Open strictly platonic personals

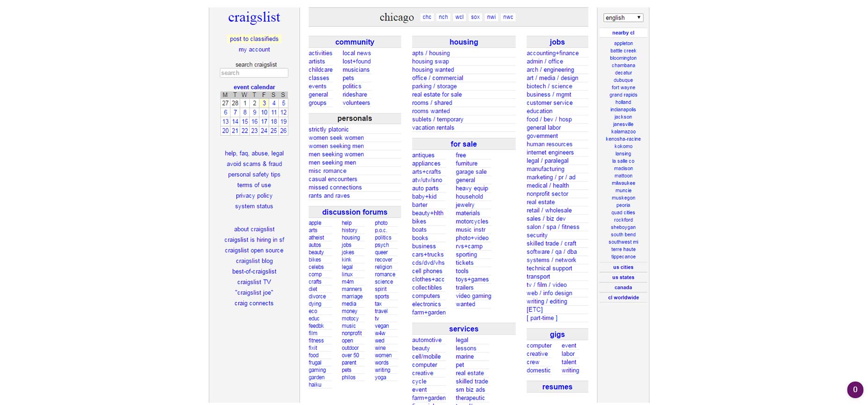pos(328,129)
